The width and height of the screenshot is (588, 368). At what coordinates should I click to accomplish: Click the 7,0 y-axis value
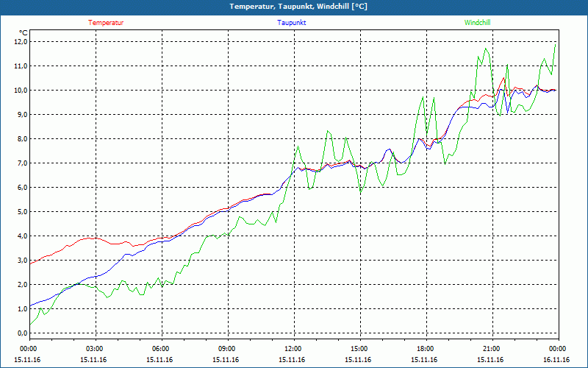pos(22,163)
